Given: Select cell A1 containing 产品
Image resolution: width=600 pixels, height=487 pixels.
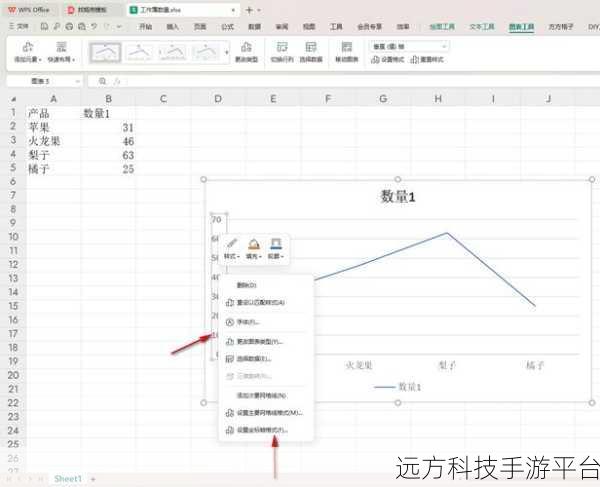Looking at the screenshot, I should coord(54,113).
